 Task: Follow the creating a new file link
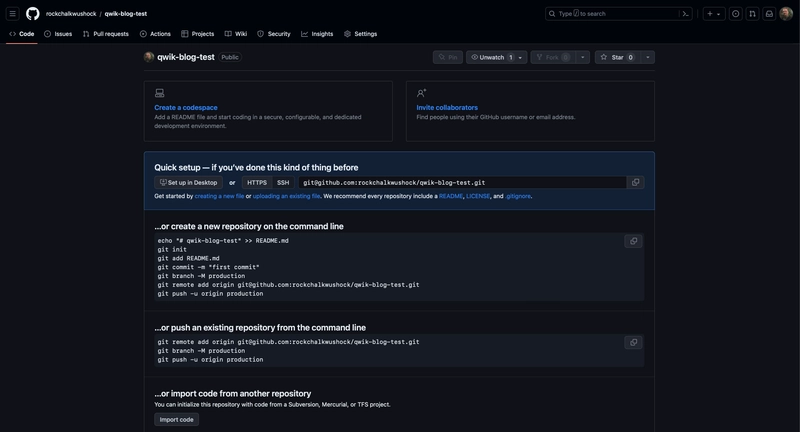click(x=219, y=196)
